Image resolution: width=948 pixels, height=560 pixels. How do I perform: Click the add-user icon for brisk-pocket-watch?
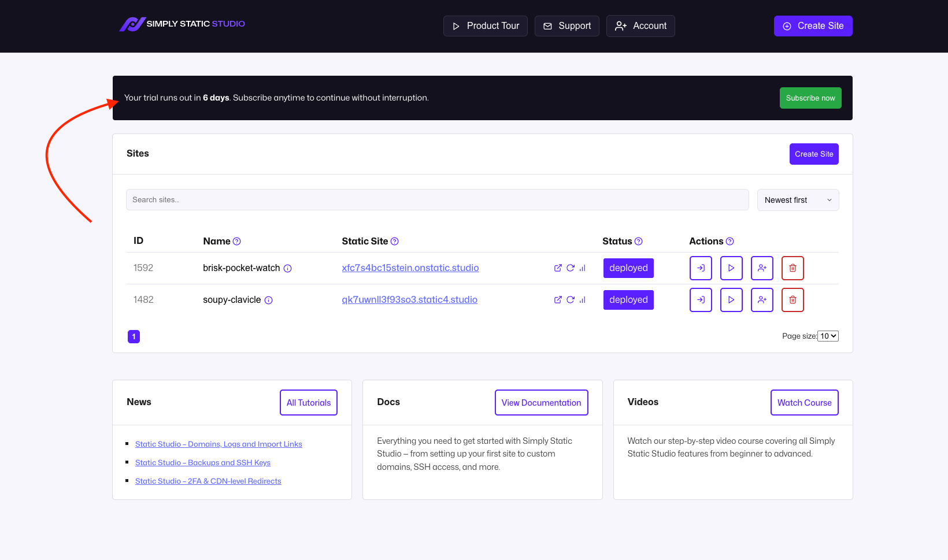[762, 268]
